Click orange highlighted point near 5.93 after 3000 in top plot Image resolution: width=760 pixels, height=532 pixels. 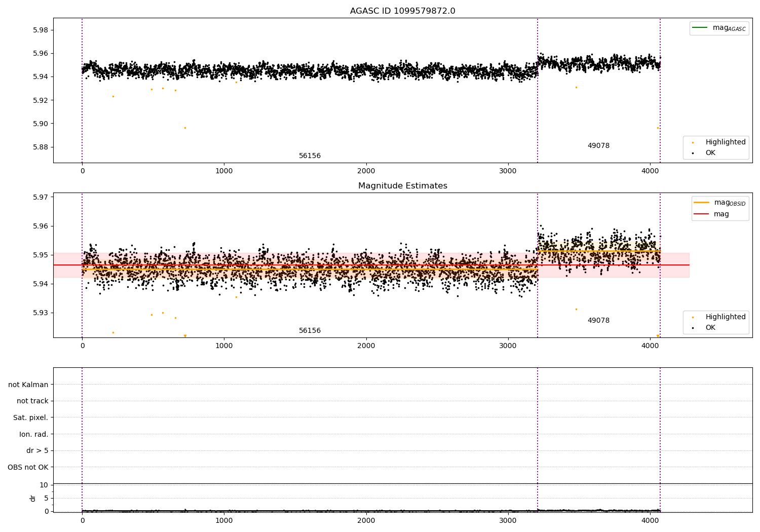[x=576, y=87]
